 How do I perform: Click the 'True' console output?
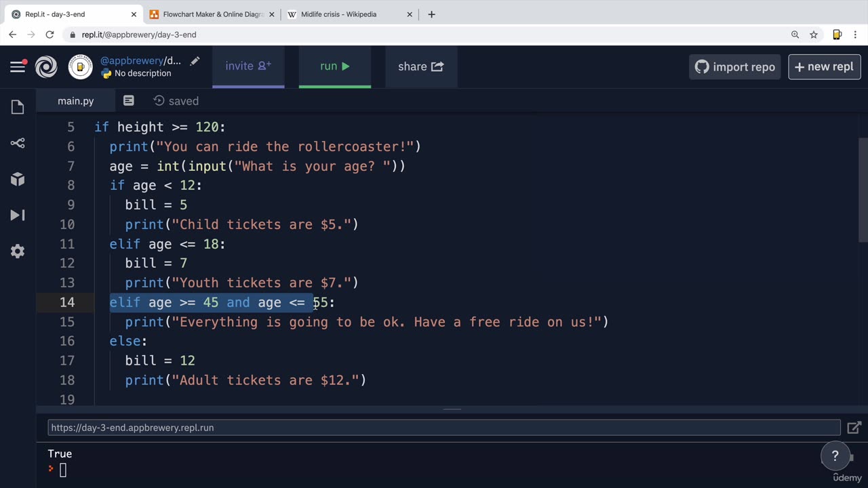pyautogui.click(x=60, y=453)
